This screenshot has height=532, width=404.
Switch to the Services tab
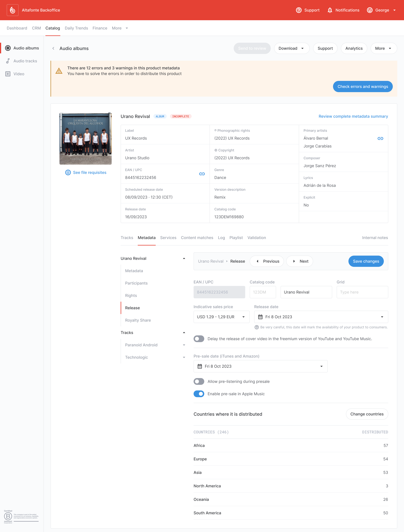(x=168, y=238)
